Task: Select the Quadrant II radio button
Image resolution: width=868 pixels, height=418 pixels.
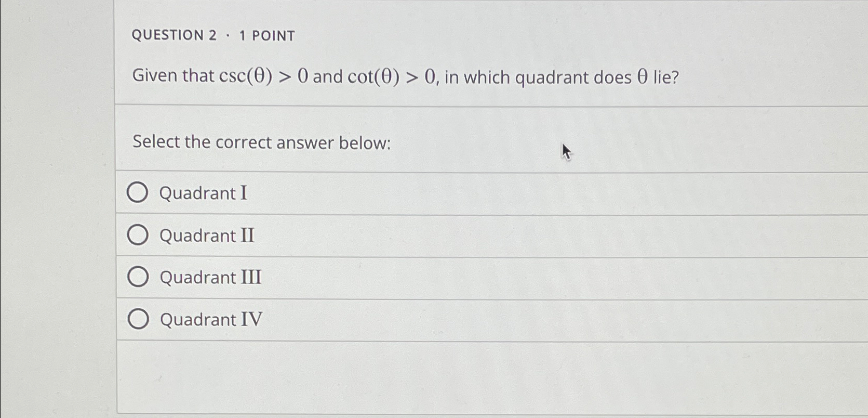Action: coord(138,235)
